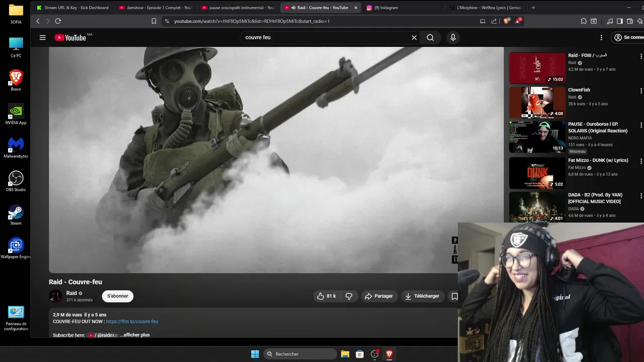Open PAUSE - Ouroboros reaction video thumbnail
This screenshot has width=644, height=362.
tap(537, 137)
